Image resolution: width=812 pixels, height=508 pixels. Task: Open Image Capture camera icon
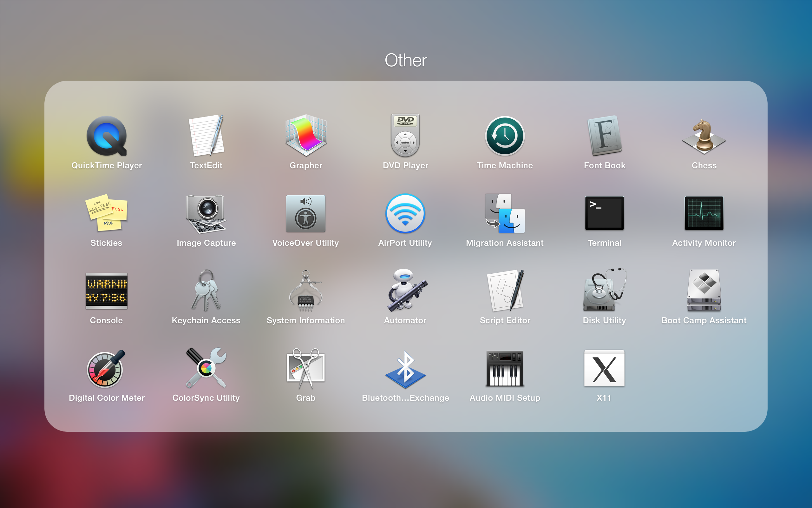tap(206, 214)
